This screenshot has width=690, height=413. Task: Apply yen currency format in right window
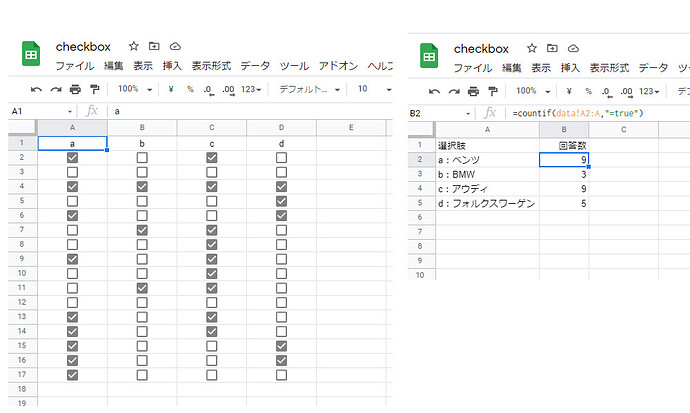coord(569,91)
